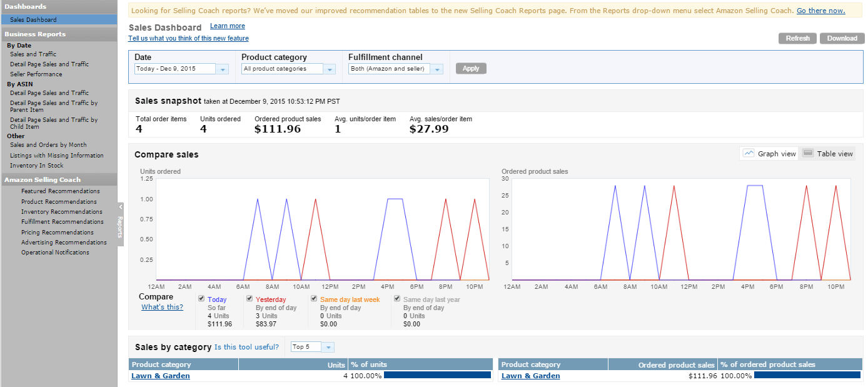Switch to Table view
This screenshot has width=868, height=387.
coord(827,153)
